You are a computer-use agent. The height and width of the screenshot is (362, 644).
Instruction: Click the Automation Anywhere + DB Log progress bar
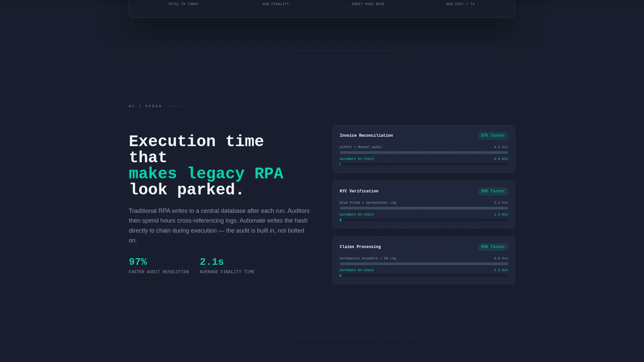coord(424,264)
